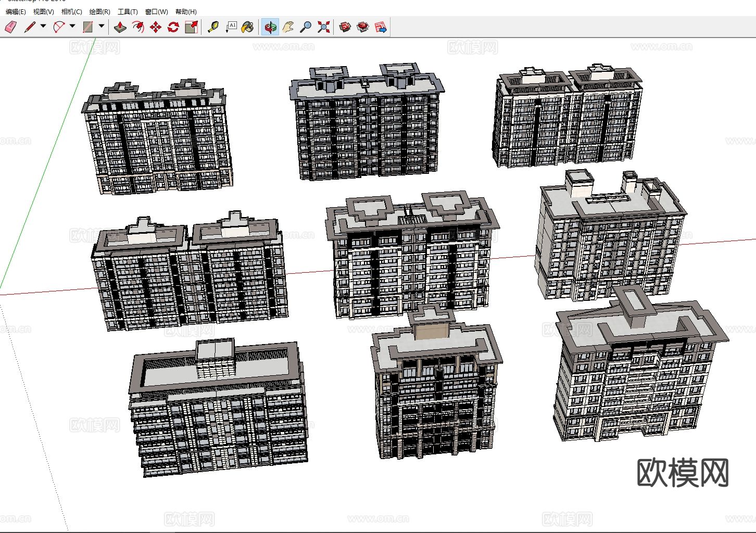Activate the Orbit tool
Screen dimensions: 756x533
[x=270, y=27]
